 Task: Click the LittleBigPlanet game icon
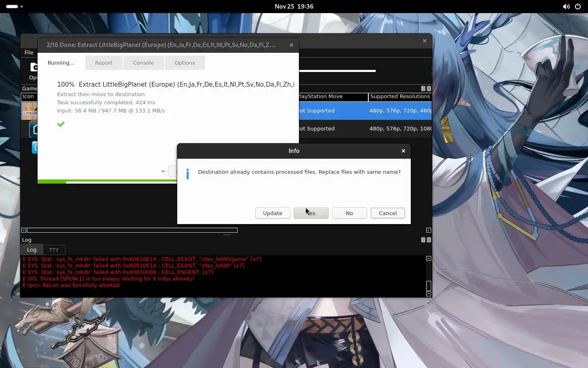(x=29, y=111)
